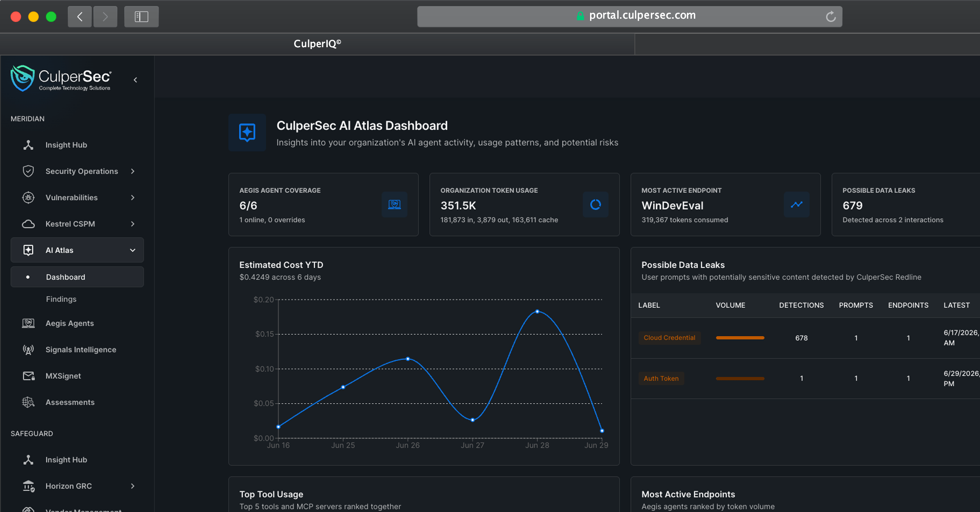This screenshot has height=512, width=980.
Task: Collapse the AI Atlas menu chevron
Action: tap(133, 250)
